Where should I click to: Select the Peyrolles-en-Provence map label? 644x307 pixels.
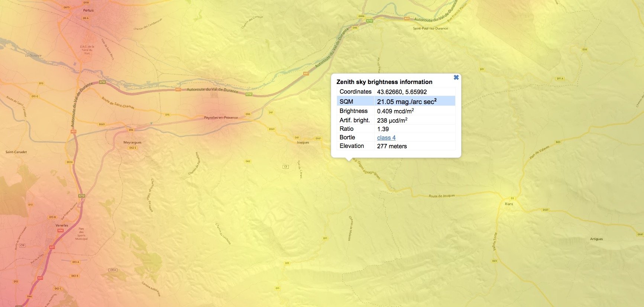221,117
